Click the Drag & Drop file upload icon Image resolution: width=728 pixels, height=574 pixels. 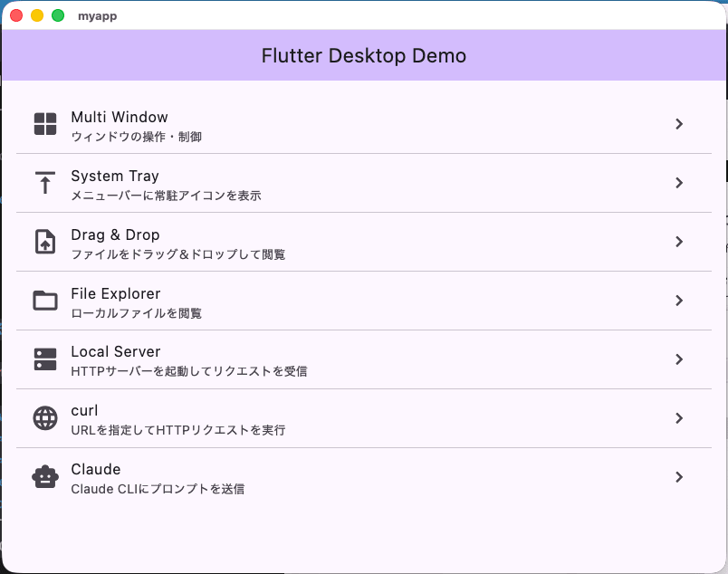click(45, 242)
